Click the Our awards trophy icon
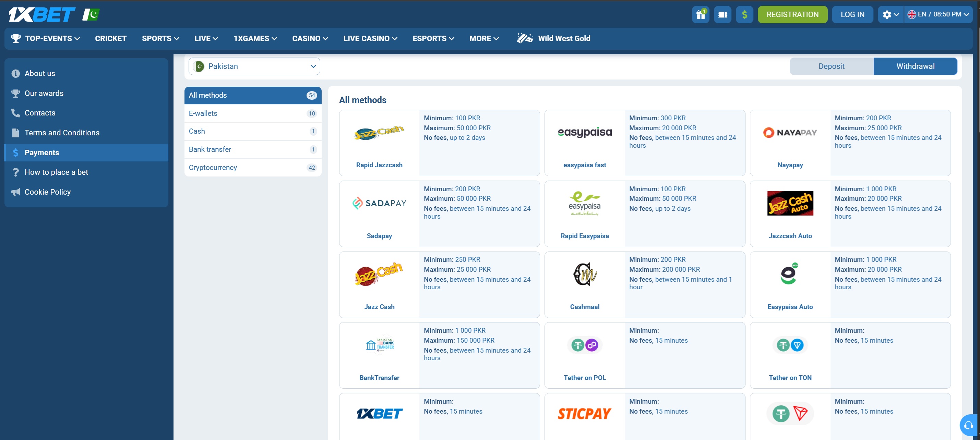Viewport: 980px width, 440px height. [15, 93]
